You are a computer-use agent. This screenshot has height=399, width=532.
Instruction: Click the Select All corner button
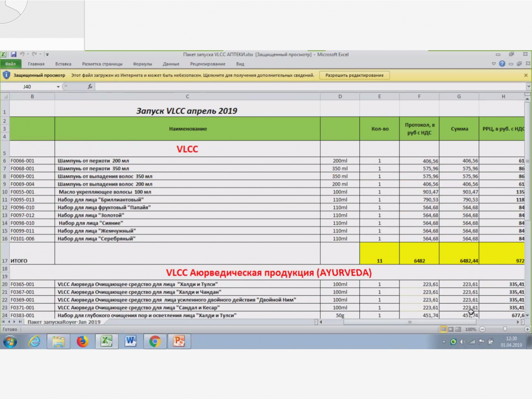[5, 96]
